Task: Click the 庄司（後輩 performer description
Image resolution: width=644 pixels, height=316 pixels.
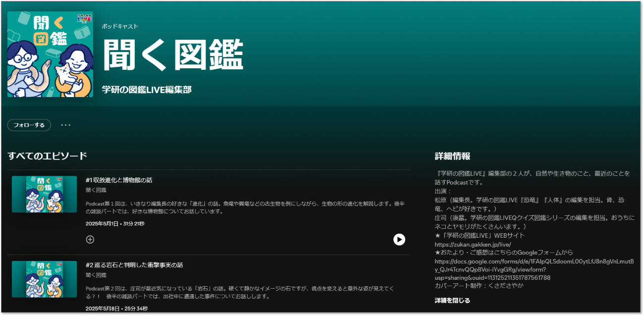Action: pos(535,222)
